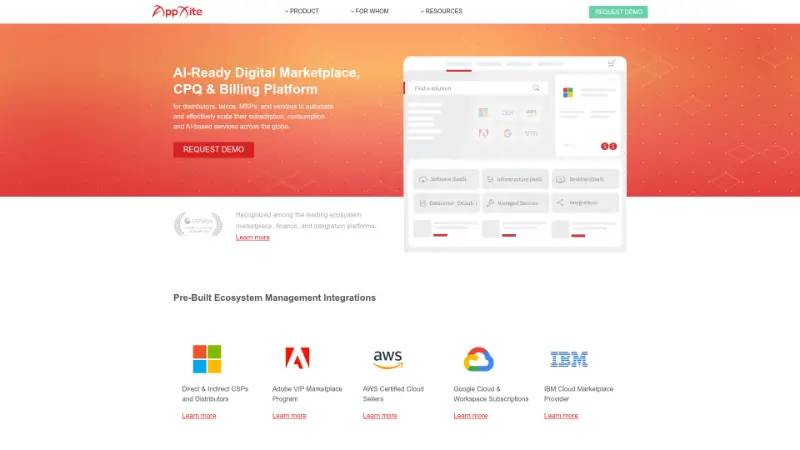This screenshot has width=800, height=450.
Task: Click the Microsoft logo in mockup product card
Action: (x=568, y=92)
